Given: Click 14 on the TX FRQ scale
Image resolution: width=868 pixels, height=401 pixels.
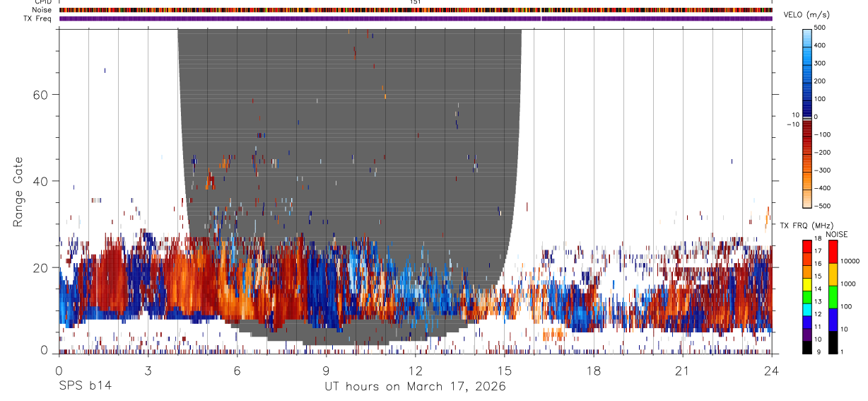Looking at the screenshot, I should [817, 289].
